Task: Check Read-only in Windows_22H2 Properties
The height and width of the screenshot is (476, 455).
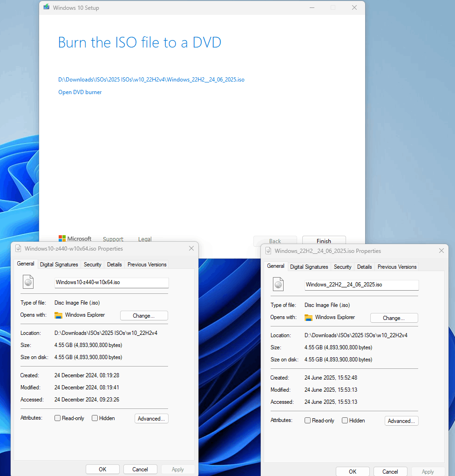Action: [x=307, y=421]
